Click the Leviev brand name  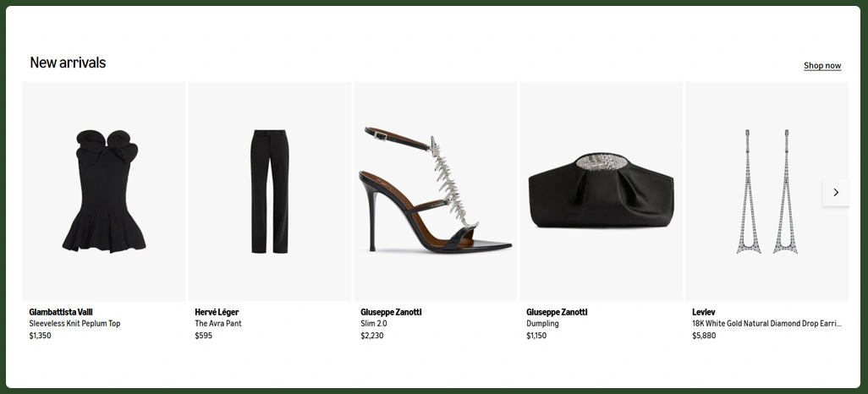(704, 312)
